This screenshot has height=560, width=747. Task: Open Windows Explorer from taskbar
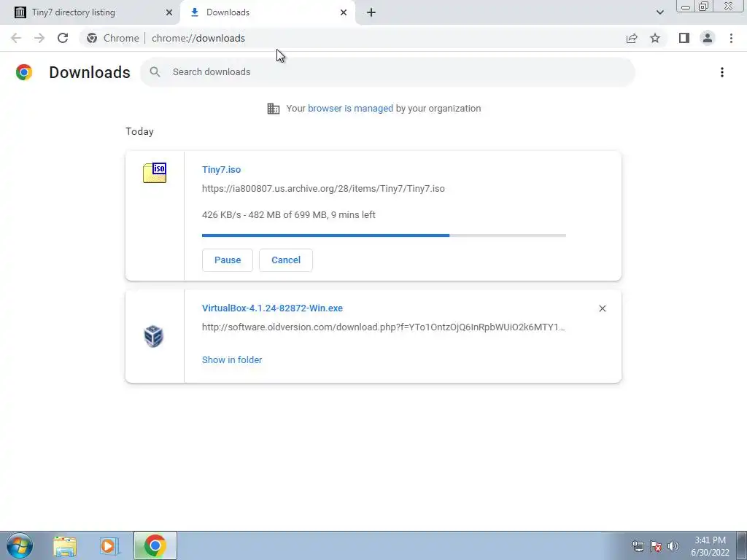point(65,545)
